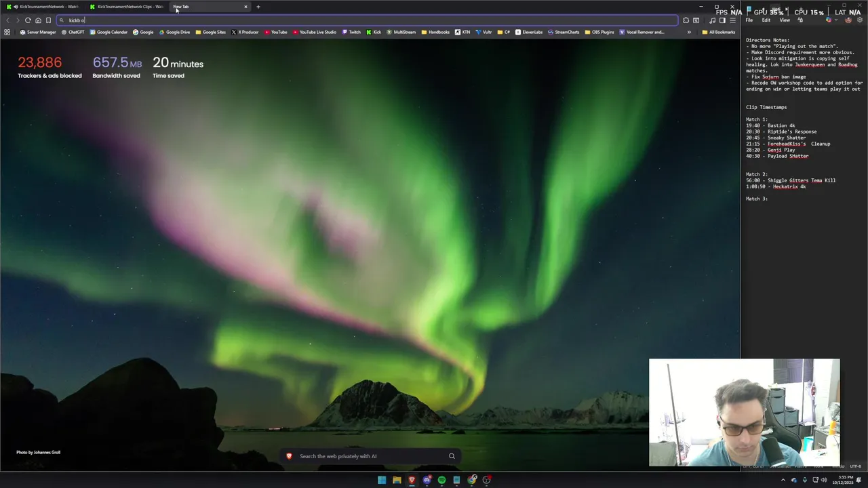Switch to KickTournamentNetwork Clips tab
Viewport: 868px width, 488px height.
coord(126,7)
